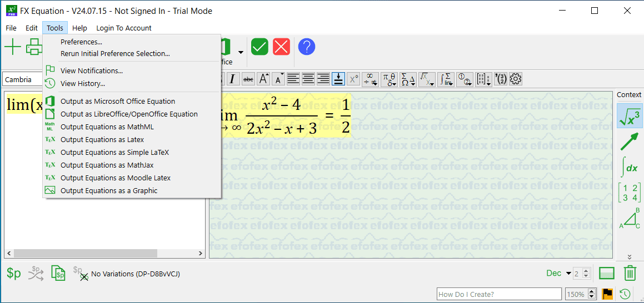
Task: Open the matrix brackets dropdown
Action: (x=483, y=79)
